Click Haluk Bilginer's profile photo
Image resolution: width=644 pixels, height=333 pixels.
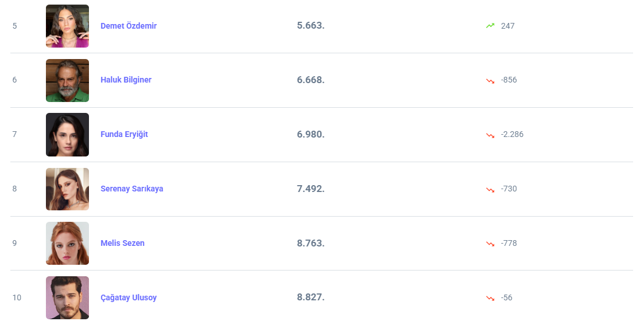67,81
